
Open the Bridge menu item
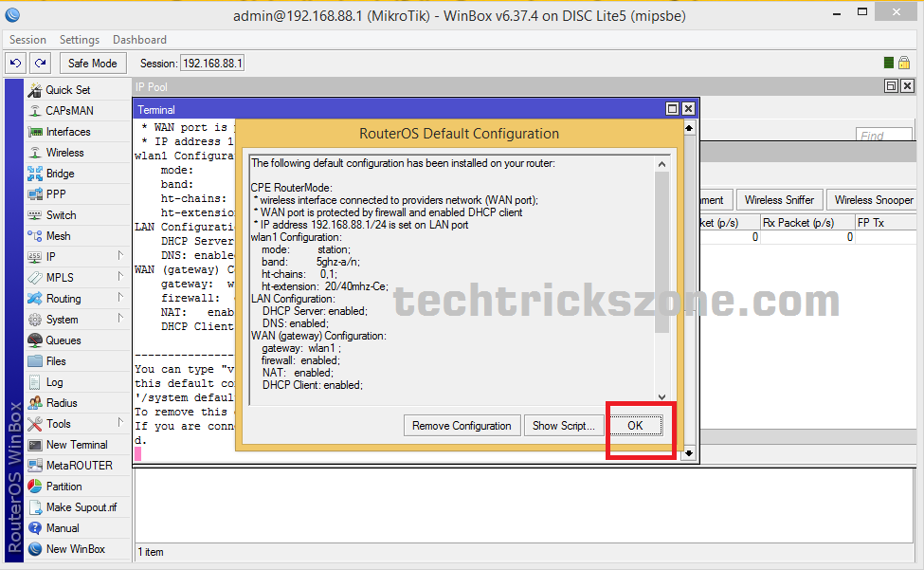[x=60, y=174]
